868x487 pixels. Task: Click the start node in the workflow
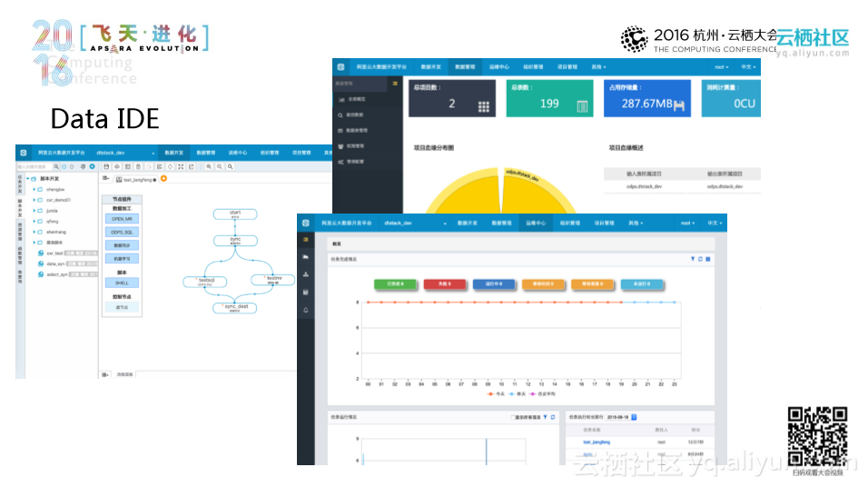(235, 214)
